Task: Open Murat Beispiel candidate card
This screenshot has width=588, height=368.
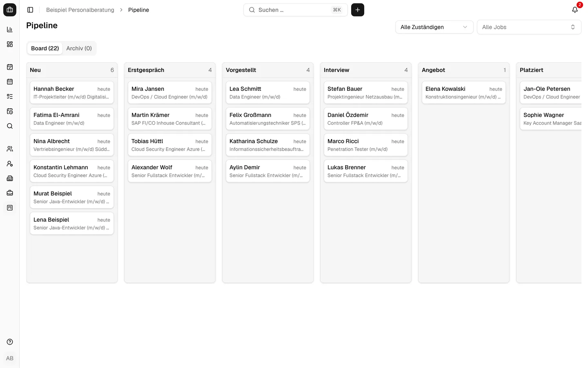Action: [72, 197]
